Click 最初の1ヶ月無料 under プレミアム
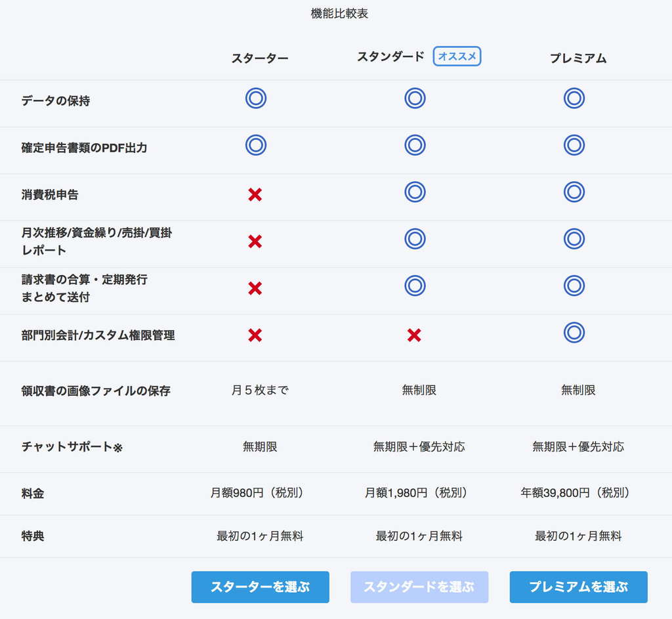Viewport: 672px width, 619px height. coord(578,536)
